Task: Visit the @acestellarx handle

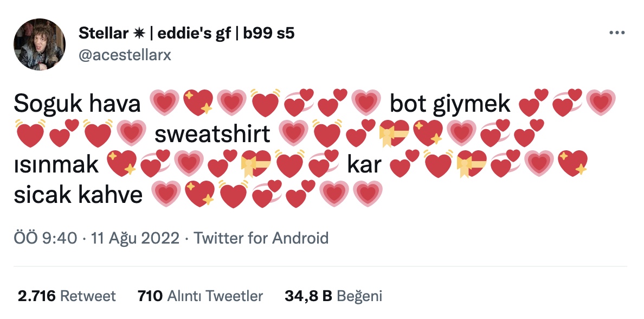Action: pos(125,55)
